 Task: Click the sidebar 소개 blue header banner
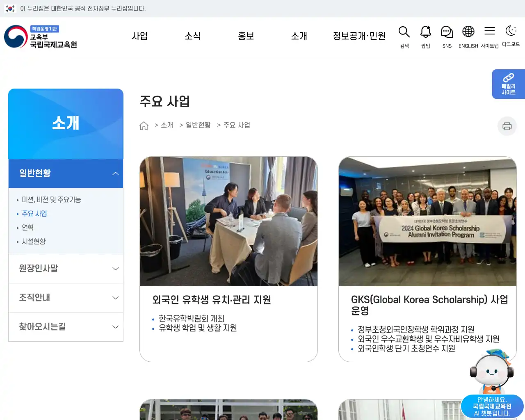pos(66,124)
